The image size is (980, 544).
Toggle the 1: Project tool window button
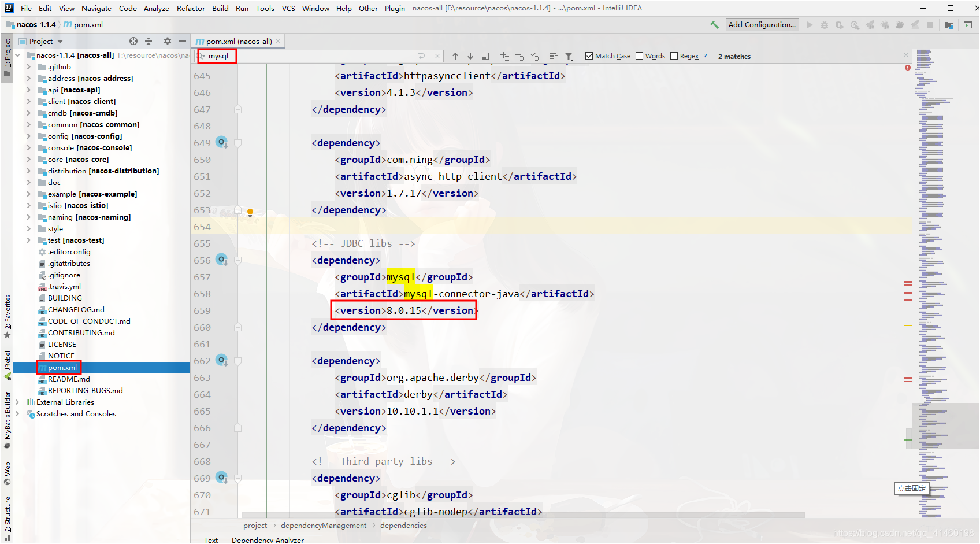[x=7, y=58]
